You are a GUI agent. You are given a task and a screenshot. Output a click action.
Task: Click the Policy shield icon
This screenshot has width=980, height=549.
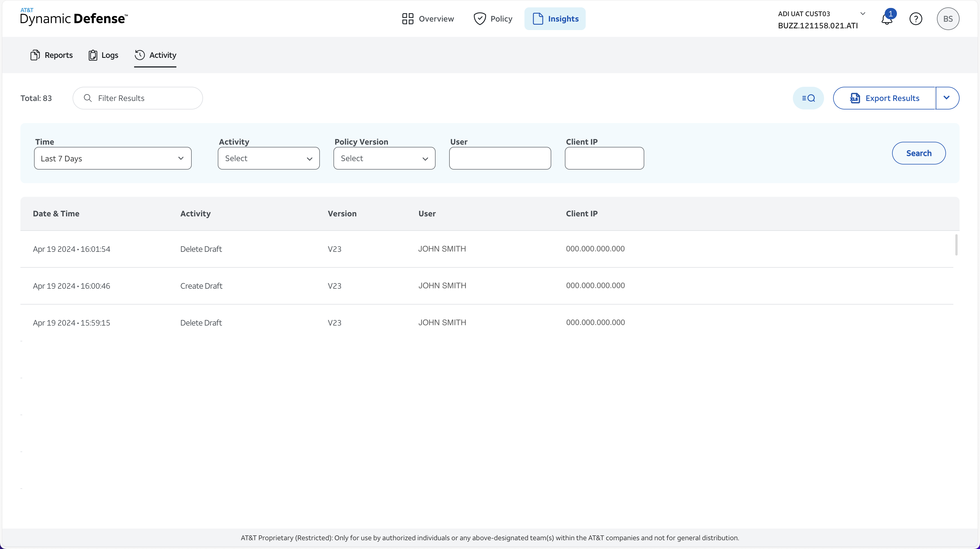point(479,19)
